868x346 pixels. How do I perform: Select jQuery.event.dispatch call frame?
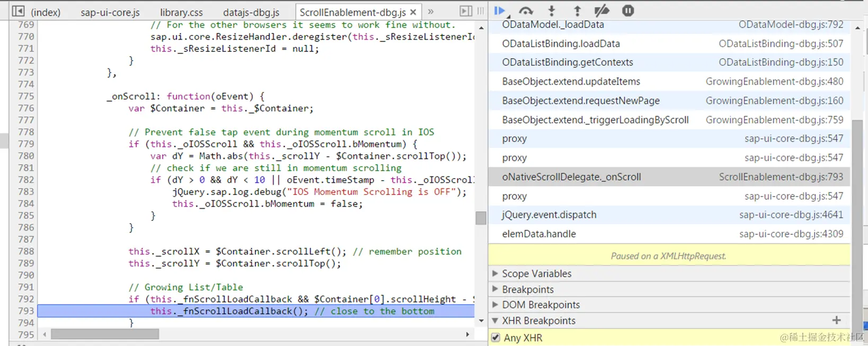tap(669, 215)
